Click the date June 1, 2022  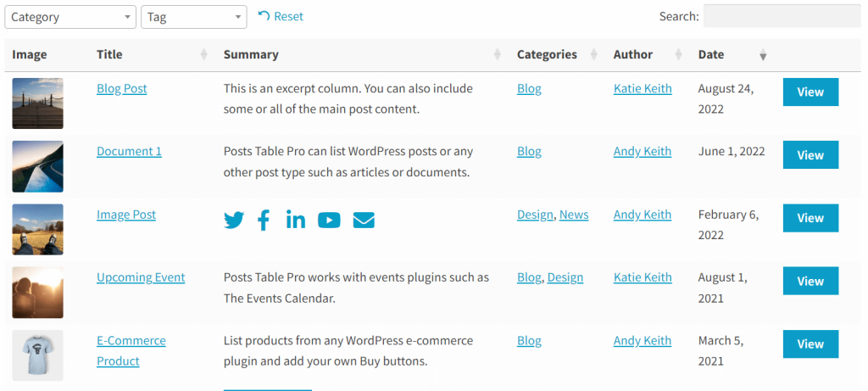732,151
